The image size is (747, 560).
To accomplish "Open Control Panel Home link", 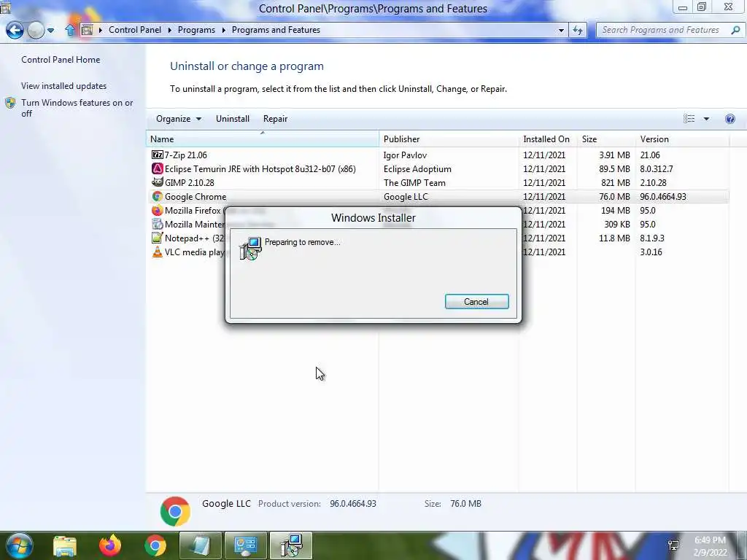I will (61, 60).
